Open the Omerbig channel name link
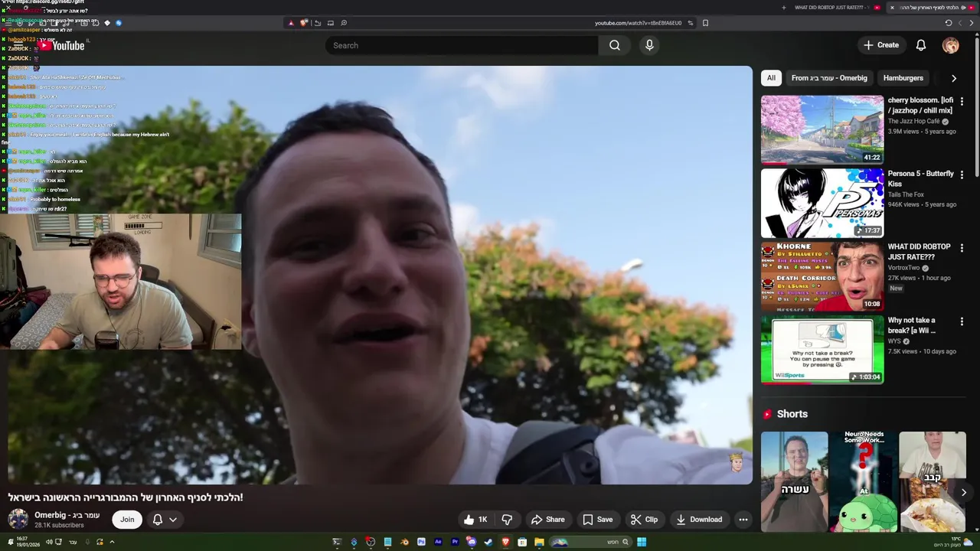The width and height of the screenshot is (980, 551). 67,515
